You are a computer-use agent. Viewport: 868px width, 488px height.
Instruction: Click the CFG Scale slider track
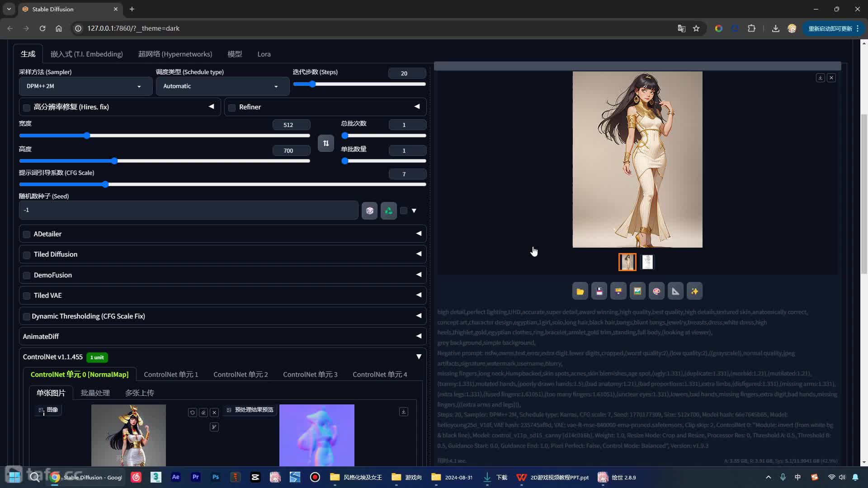click(x=222, y=184)
